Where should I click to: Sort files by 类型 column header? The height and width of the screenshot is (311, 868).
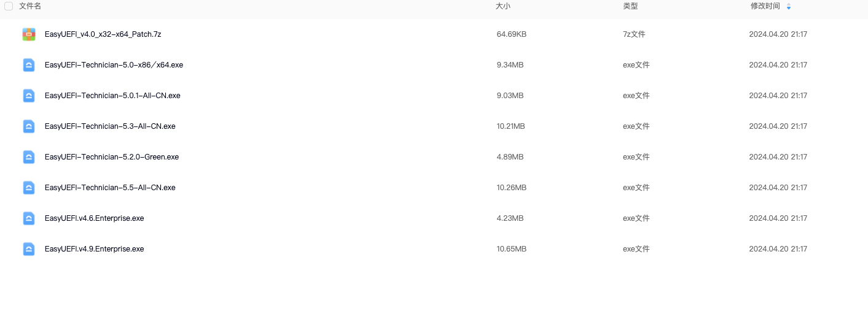point(630,6)
